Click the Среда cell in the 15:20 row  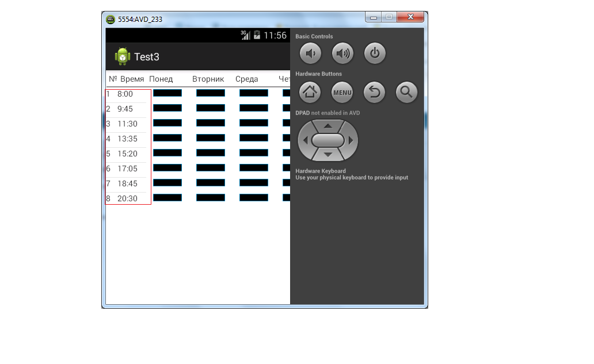click(254, 153)
